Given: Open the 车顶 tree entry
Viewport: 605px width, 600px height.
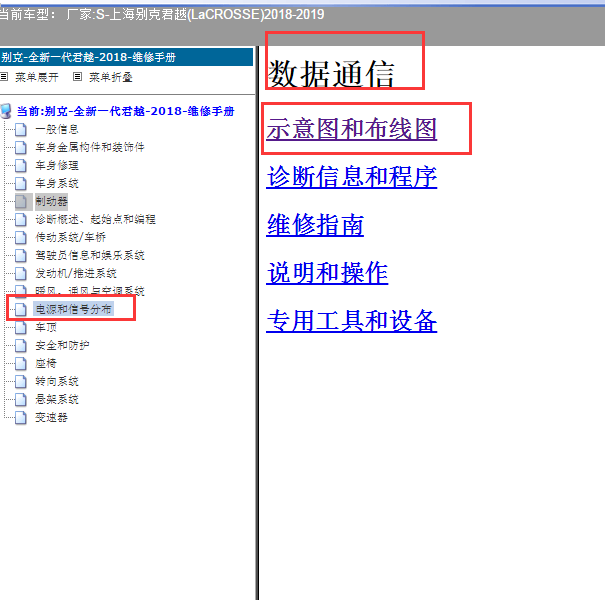Looking at the screenshot, I should 46,328.
